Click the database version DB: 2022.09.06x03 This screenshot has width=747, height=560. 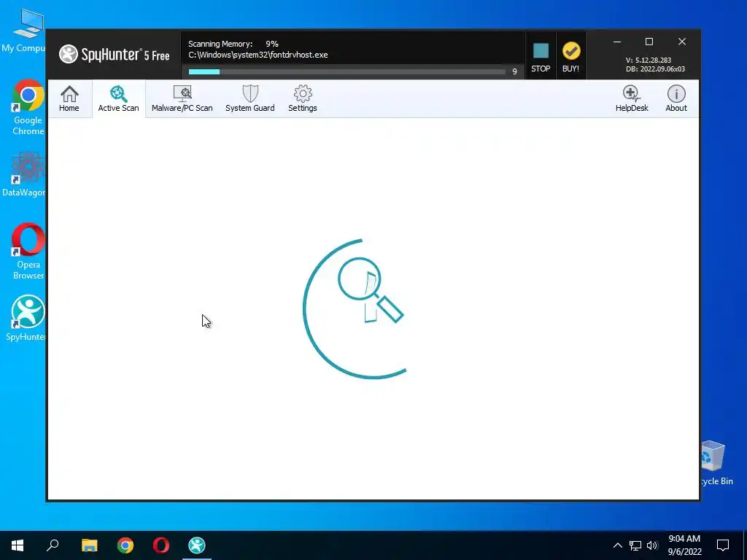[655, 69]
